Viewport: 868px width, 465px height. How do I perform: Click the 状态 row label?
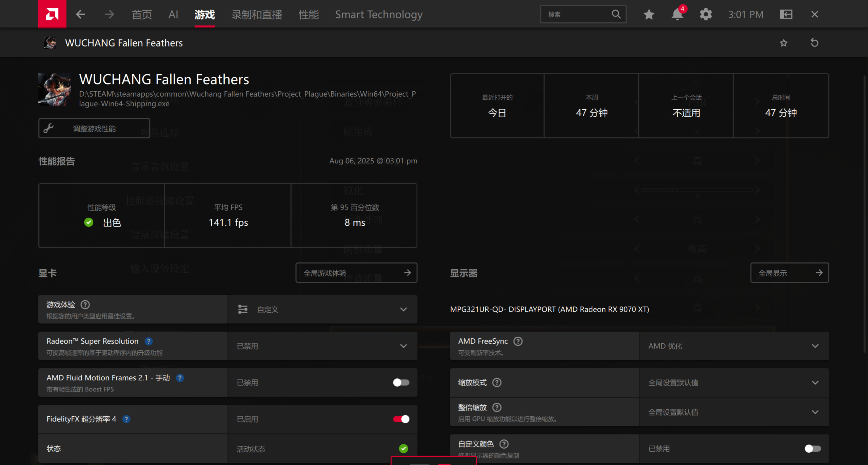[x=54, y=448]
